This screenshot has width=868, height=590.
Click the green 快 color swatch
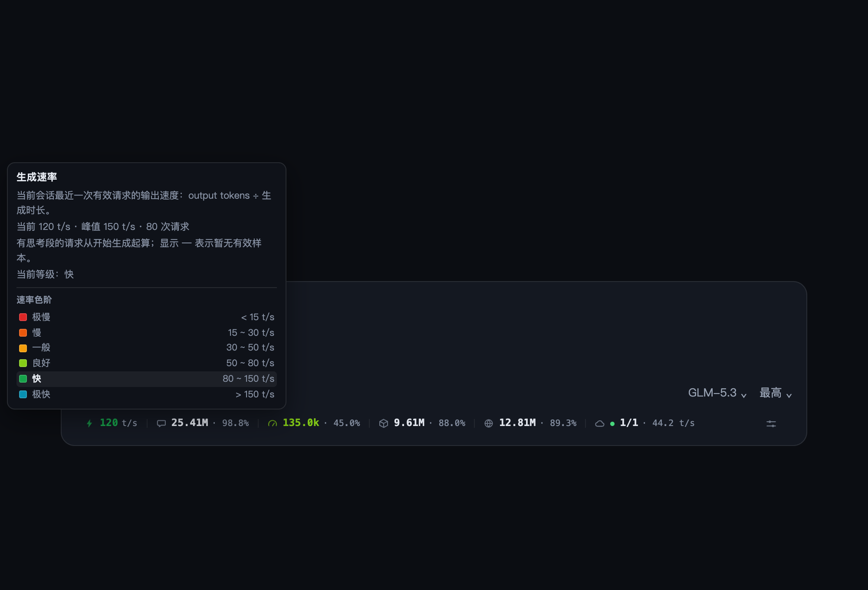(x=23, y=379)
